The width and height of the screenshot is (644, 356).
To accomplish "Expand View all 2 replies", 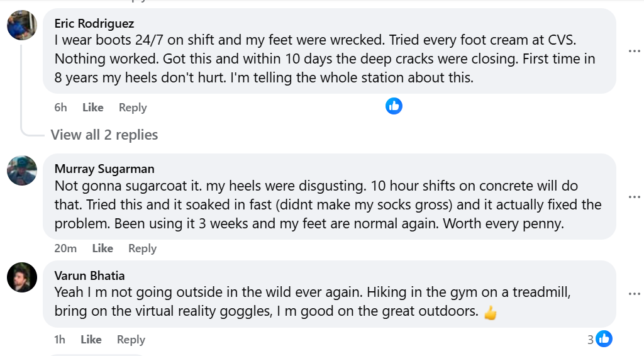I will 104,135.
